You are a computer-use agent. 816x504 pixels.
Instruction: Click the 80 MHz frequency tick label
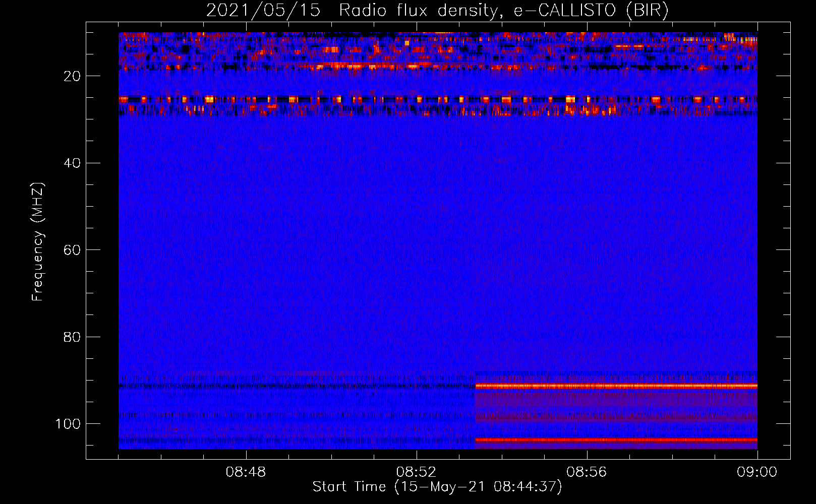[x=72, y=337]
